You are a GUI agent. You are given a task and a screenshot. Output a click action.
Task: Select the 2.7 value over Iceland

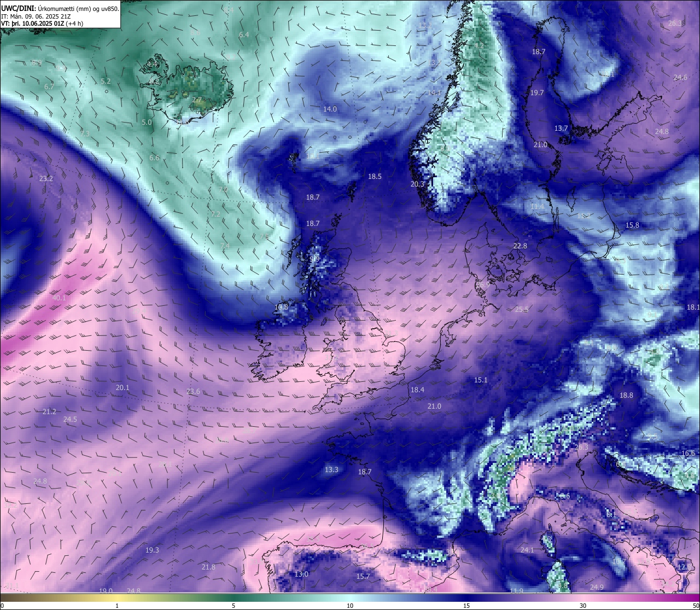pos(197,100)
